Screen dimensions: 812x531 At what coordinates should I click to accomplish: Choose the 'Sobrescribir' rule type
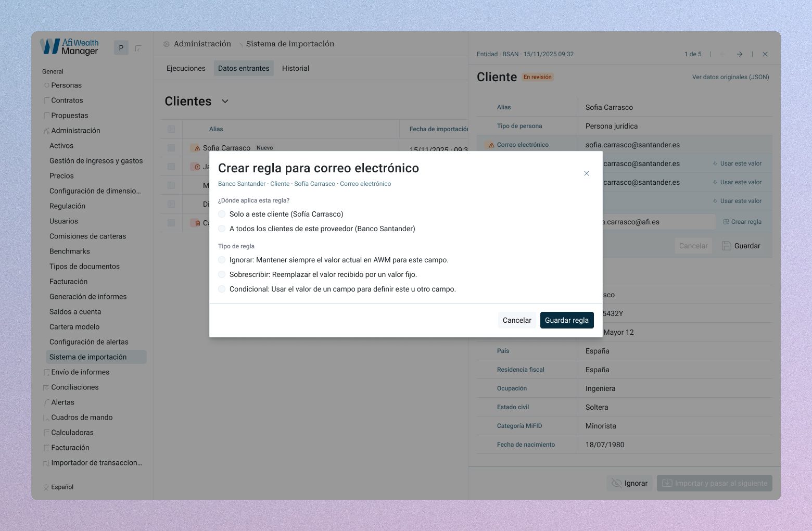point(222,274)
